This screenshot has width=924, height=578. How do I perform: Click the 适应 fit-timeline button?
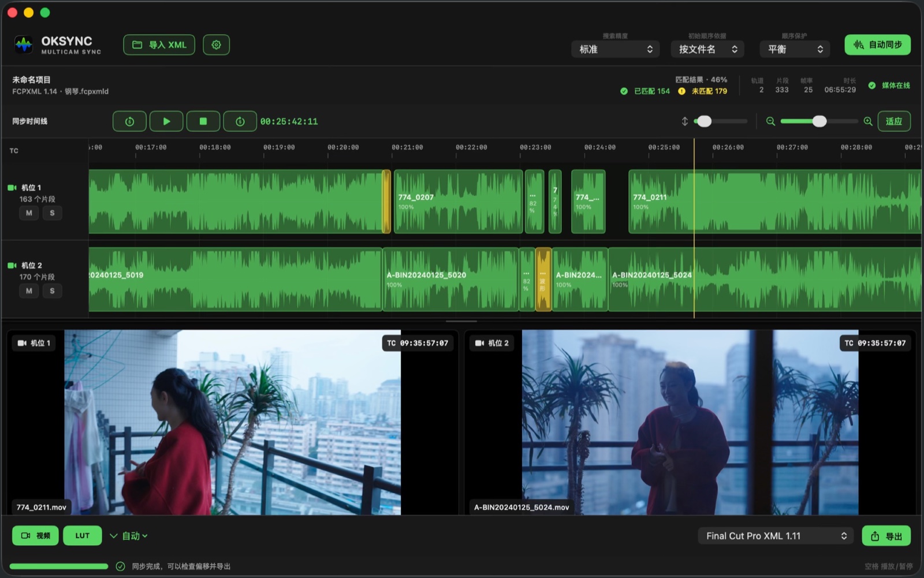[894, 121]
